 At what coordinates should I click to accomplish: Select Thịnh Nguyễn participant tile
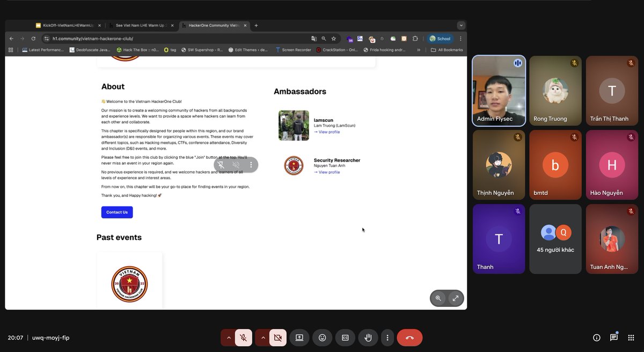click(x=499, y=165)
